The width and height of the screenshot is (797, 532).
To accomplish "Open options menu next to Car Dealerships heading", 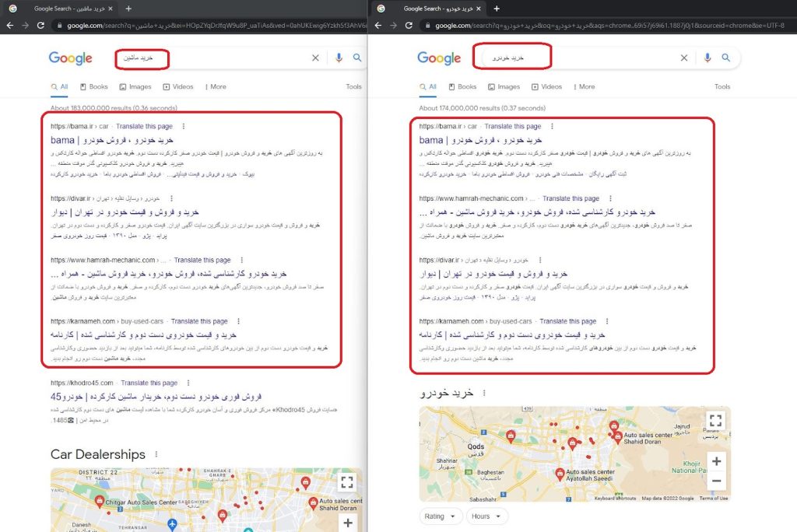I will pos(156,454).
